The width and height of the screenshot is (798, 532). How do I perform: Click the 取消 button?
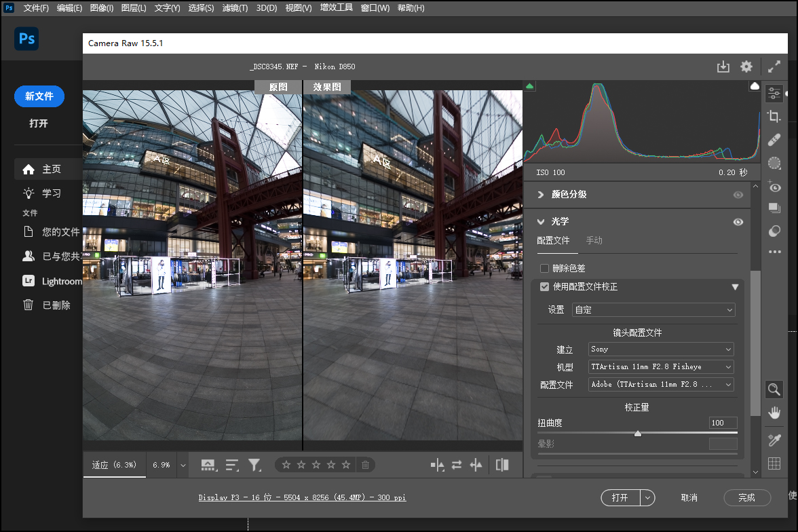(x=689, y=497)
